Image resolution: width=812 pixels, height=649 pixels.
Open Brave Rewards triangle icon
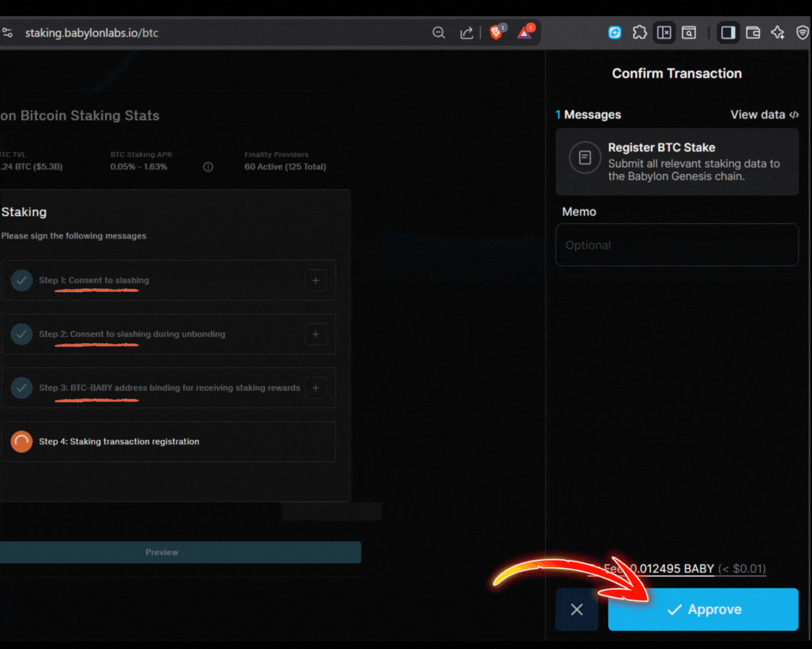(524, 33)
